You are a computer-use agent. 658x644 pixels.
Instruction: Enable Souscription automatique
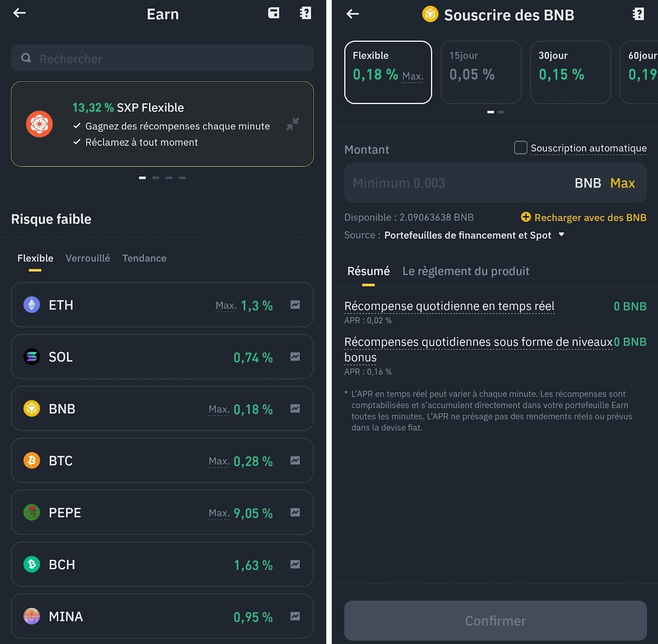520,148
